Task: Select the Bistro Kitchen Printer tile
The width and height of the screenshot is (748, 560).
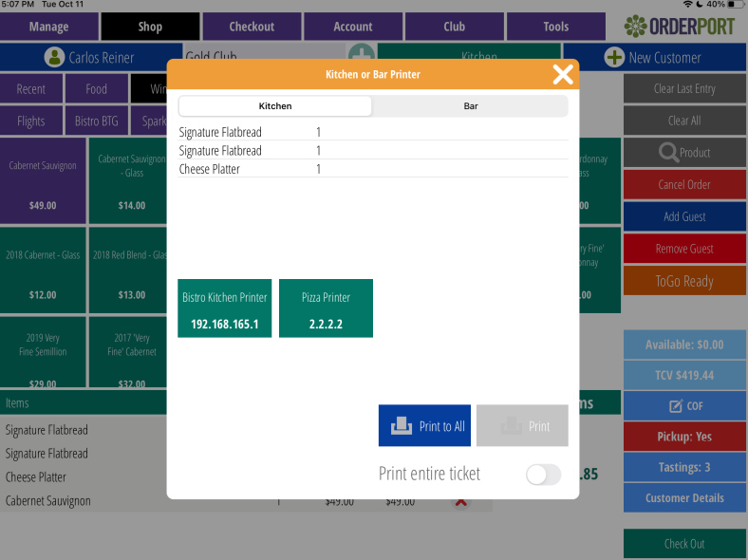Action: pyautogui.click(x=225, y=308)
